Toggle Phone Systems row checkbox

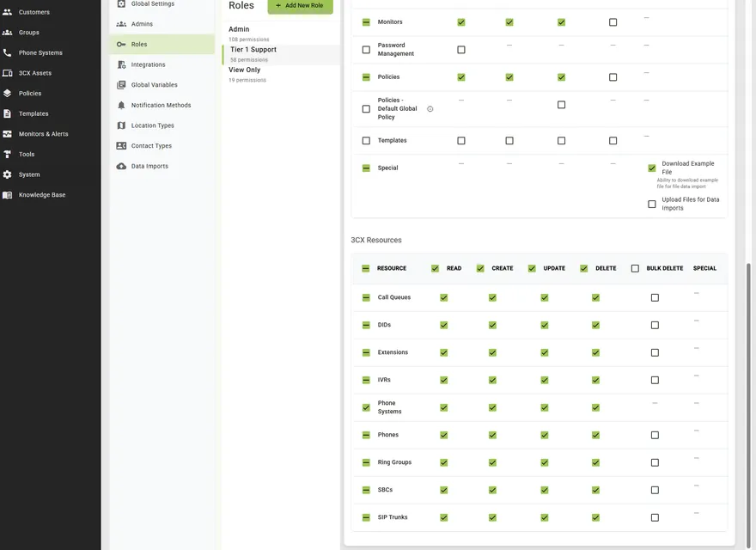tap(366, 407)
